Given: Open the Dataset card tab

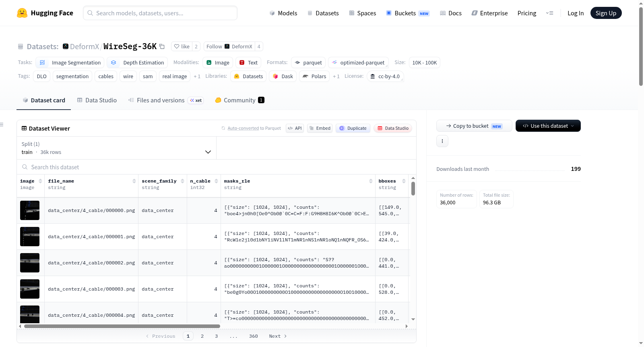Looking at the screenshot, I should click(44, 100).
